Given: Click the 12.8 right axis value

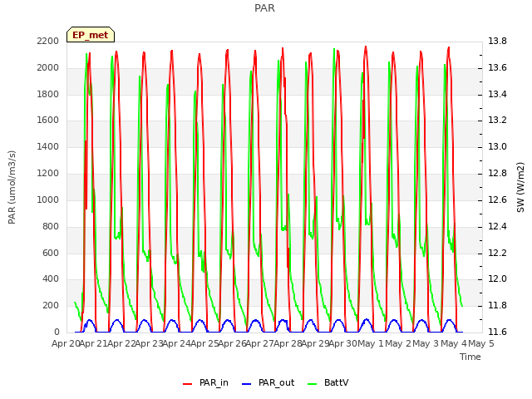Looking at the screenshot, I should tap(497, 174).
